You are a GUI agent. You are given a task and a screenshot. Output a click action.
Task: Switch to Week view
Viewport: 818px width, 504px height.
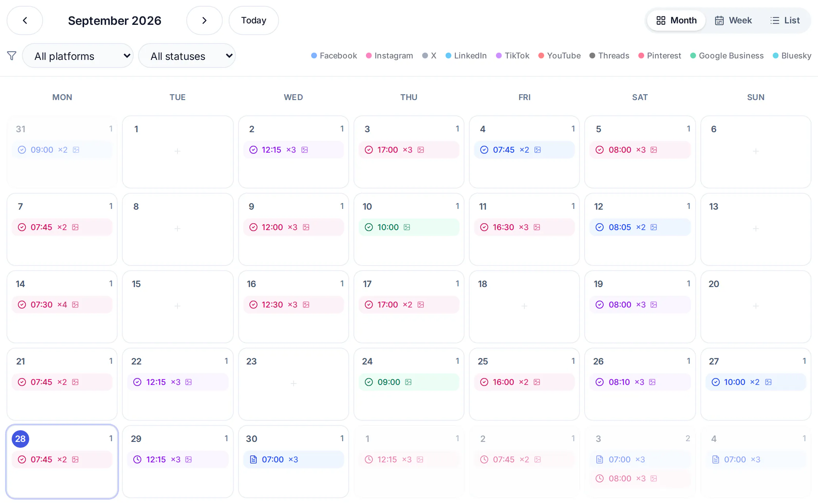[733, 20]
